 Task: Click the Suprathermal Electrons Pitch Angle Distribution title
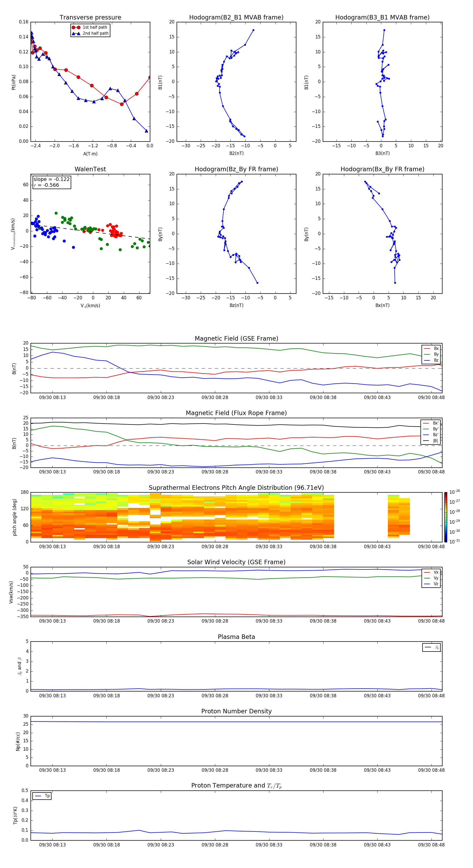click(x=236, y=488)
